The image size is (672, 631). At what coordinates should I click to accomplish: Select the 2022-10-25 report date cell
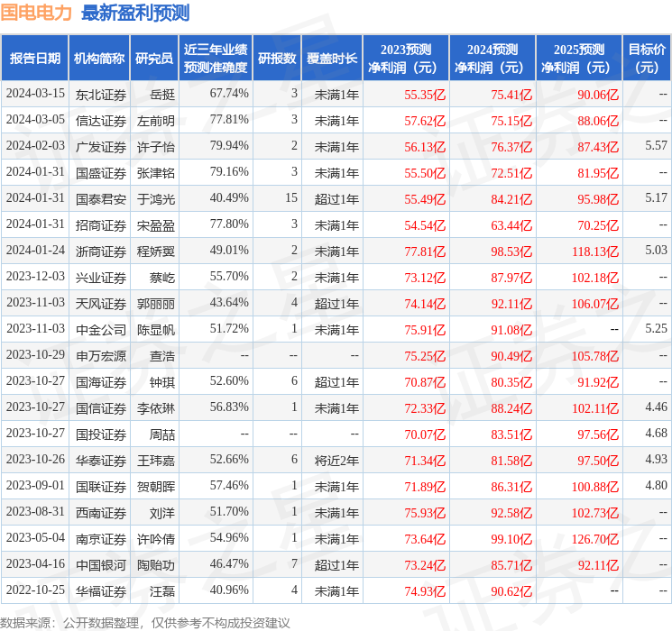coord(35,591)
